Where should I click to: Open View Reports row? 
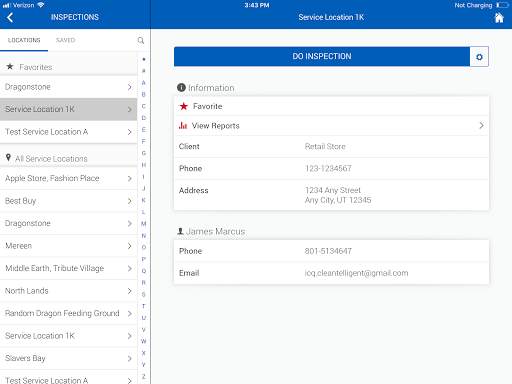[331, 126]
